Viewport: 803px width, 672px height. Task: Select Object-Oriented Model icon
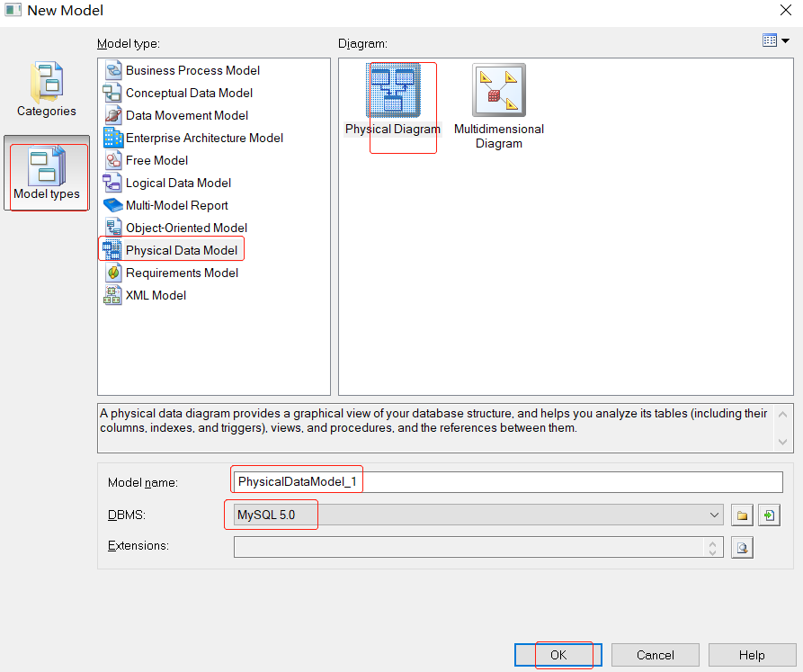pos(113,228)
